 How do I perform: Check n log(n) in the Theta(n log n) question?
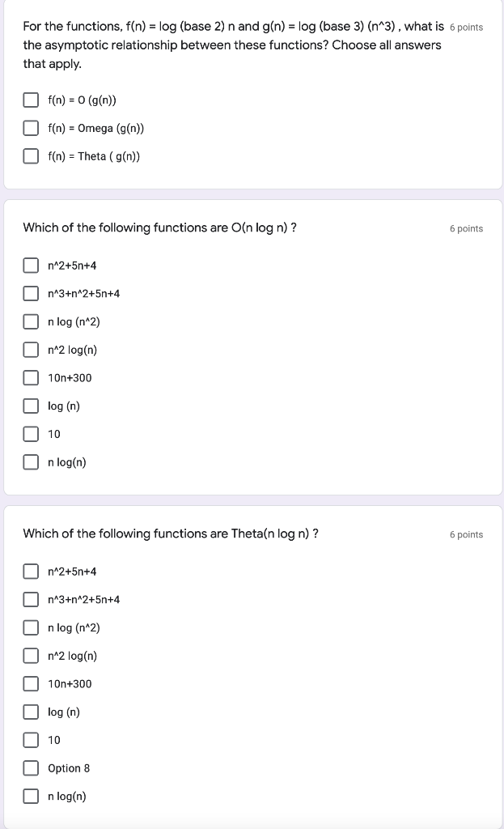[31, 796]
